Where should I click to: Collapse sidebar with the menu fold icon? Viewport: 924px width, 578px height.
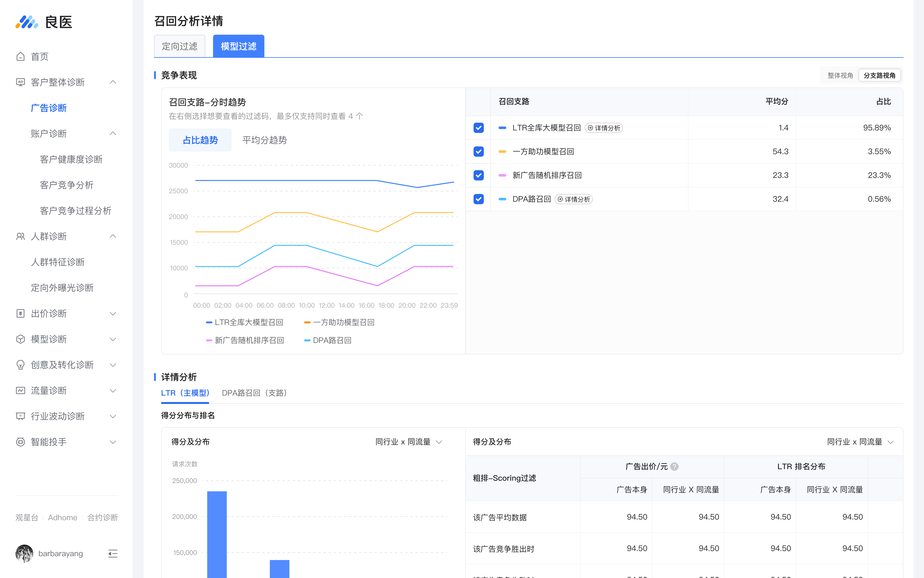[x=113, y=554]
